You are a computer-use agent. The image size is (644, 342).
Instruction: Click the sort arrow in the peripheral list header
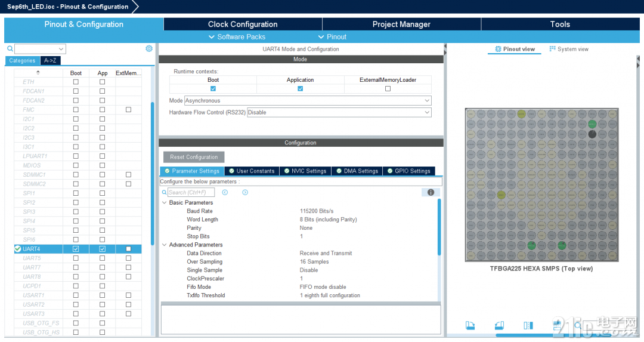pyautogui.click(x=38, y=73)
